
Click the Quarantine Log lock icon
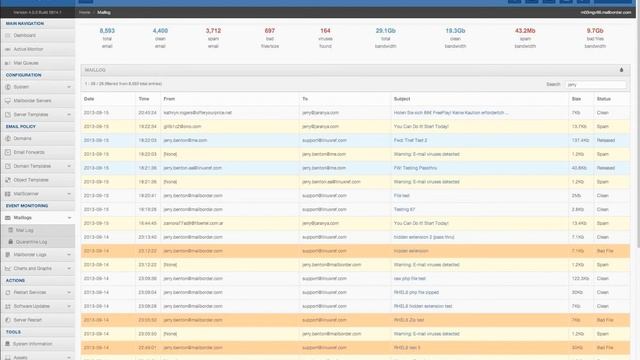11,242
